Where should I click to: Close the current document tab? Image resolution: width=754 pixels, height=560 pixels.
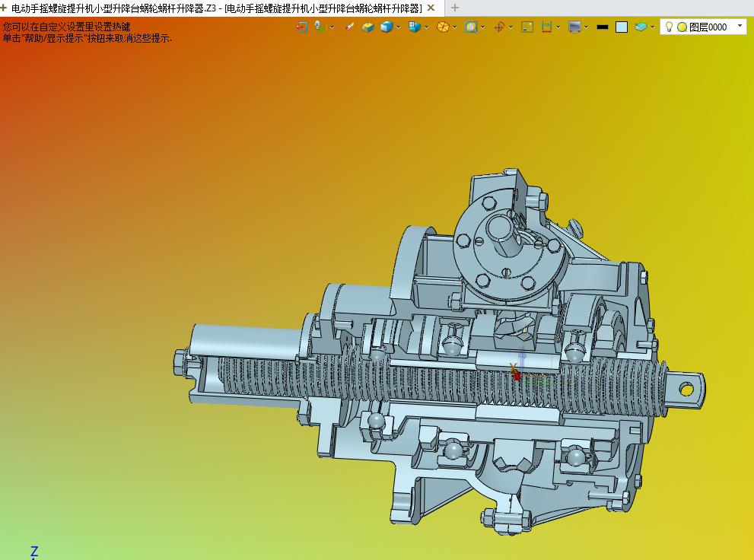point(431,8)
